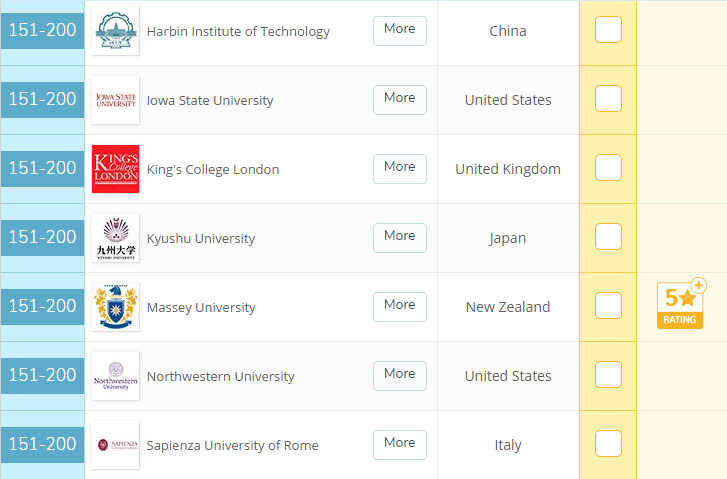The height and width of the screenshot is (479, 727).
Task: Click the Sapienza University of Rome logo
Action: pyautogui.click(x=115, y=445)
